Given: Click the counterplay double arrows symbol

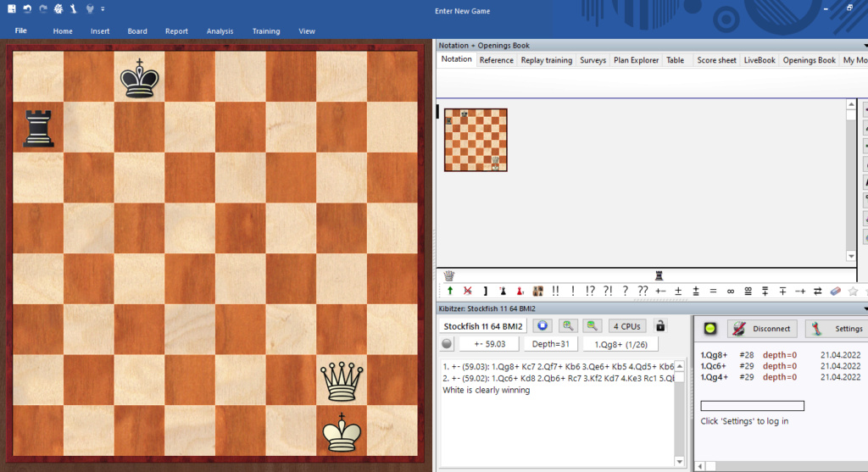Looking at the screenshot, I should pos(818,291).
